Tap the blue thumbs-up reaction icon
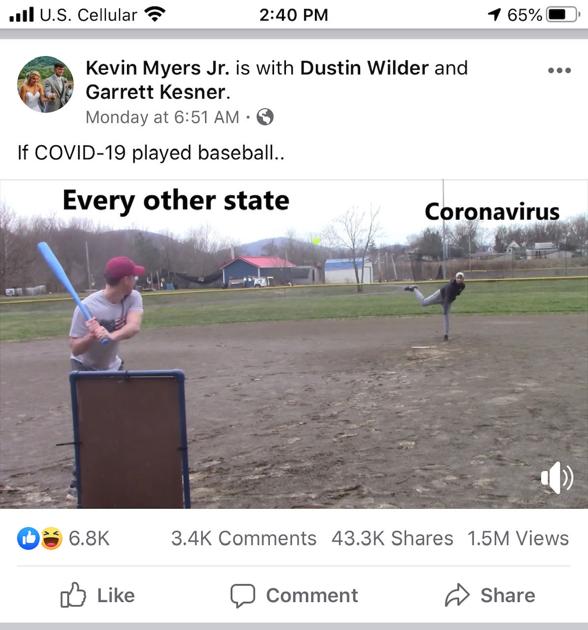 click(28, 538)
